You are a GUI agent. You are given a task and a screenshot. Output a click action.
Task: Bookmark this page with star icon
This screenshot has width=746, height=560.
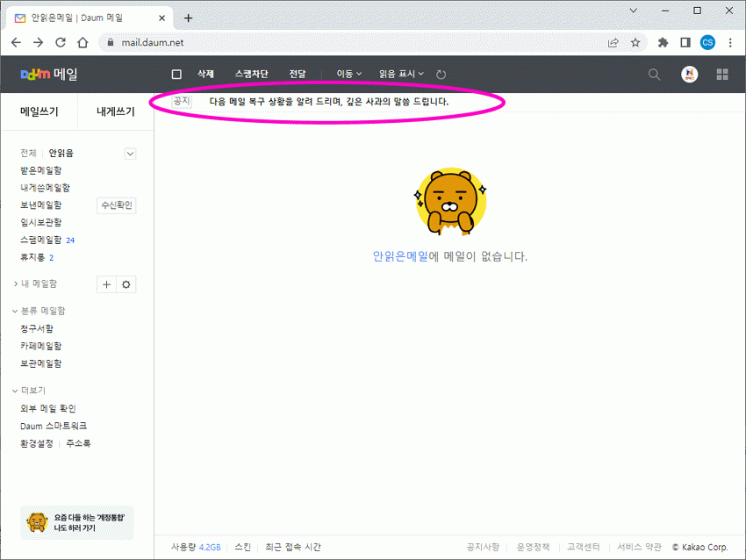(x=635, y=42)
